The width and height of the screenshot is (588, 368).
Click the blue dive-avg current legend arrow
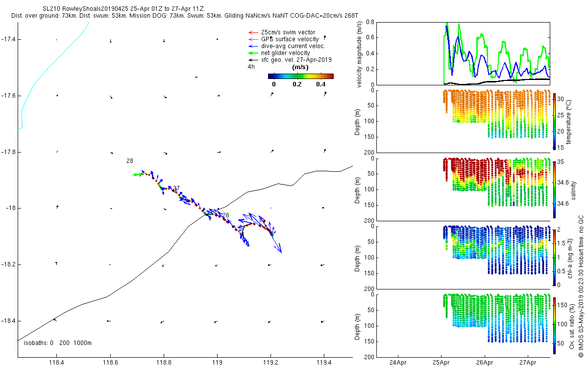point(252,46)
